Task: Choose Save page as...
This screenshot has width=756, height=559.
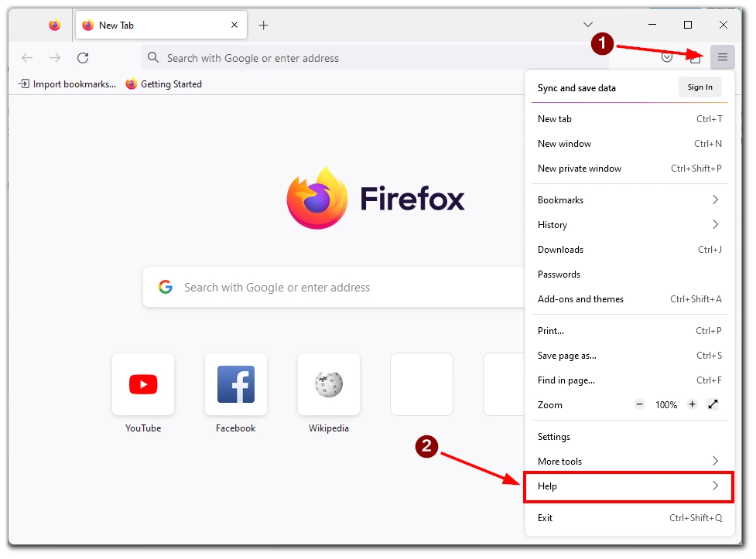Action: [x=630, y=356]
